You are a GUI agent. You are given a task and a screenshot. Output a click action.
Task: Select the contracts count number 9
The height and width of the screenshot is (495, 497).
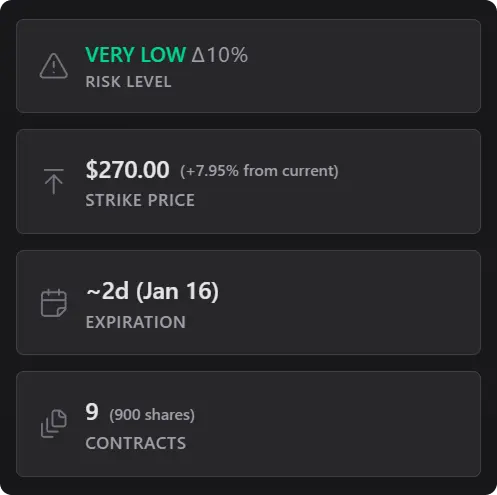click(92, 412)
